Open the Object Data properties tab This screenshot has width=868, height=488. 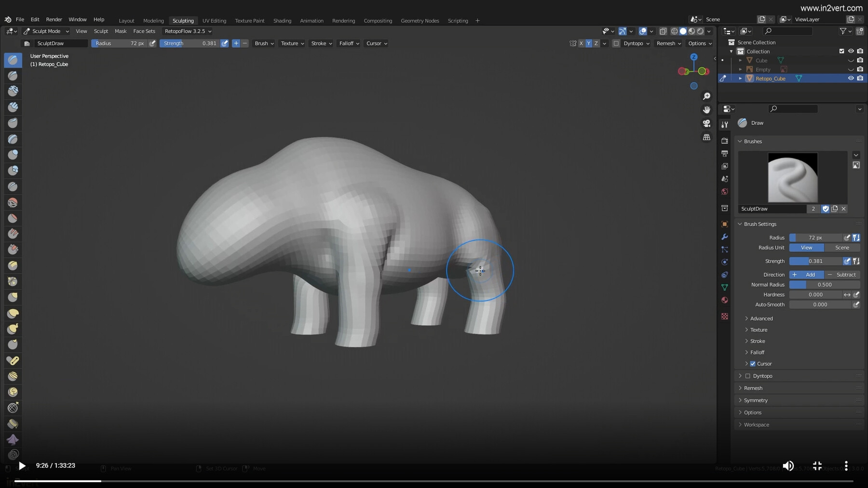point(725,287)
